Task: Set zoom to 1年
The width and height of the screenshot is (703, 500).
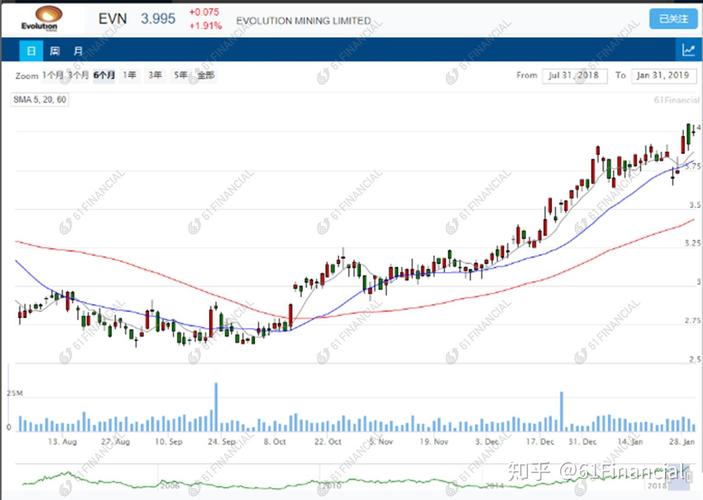Action: [130, 75]
